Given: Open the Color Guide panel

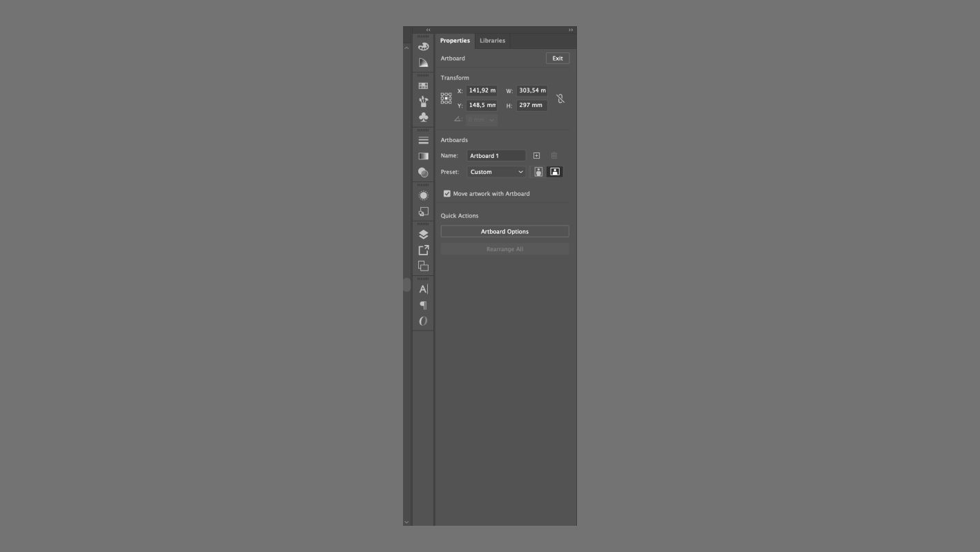Looking at the screenshot, I should [x=423, y=63].
